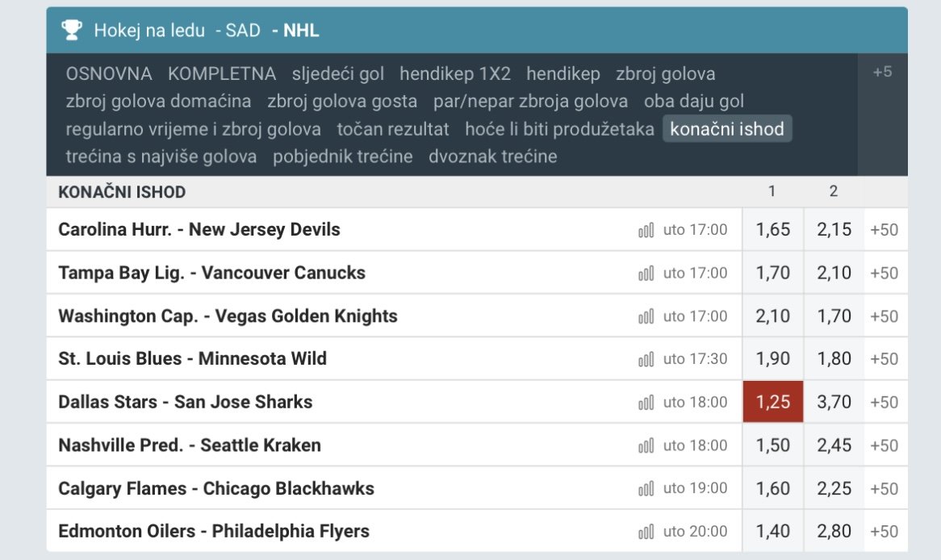Expand the +5 more bet types
The height and width of the screenshot is (560, 941).
[x=882, y=72]
